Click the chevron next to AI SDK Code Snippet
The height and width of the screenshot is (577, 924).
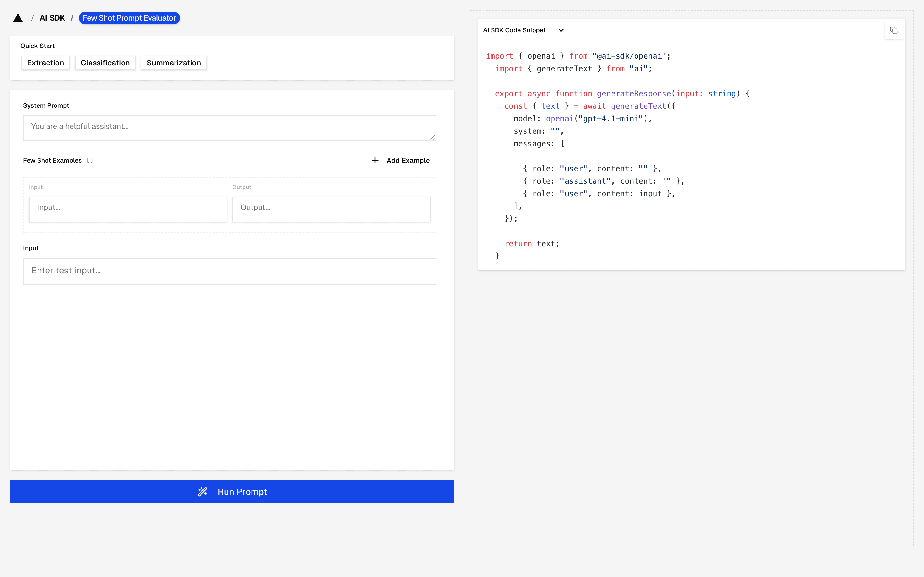pyautogui.click(x=561, y=30)
